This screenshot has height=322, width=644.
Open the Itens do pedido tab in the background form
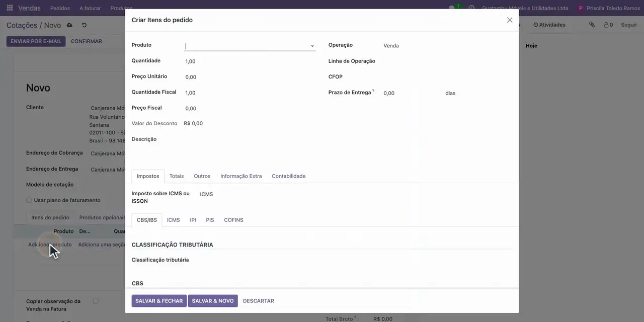pos(50,217)
